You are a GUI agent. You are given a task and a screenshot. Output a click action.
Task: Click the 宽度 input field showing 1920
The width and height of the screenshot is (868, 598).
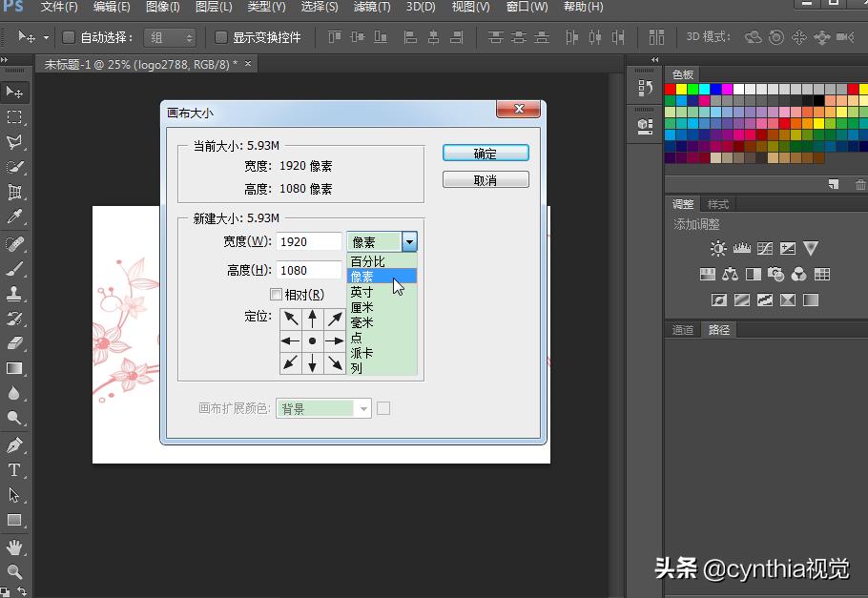(307, 241)
